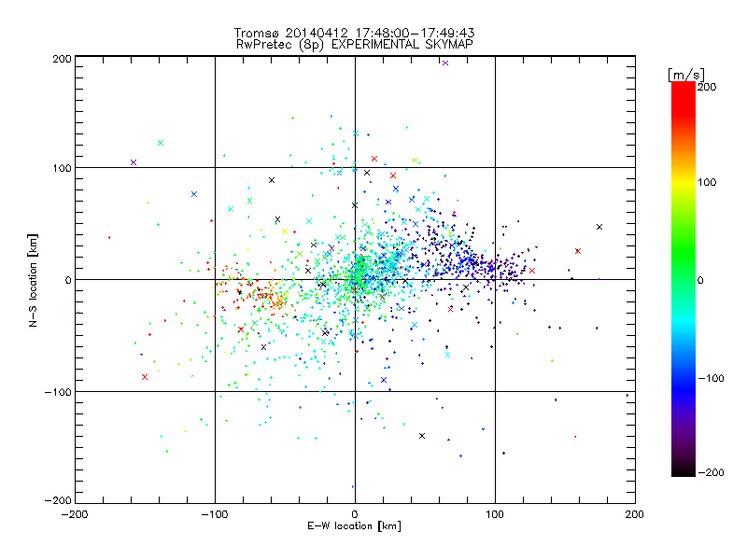Click the black bottom of the velocity colorbar
The width and height of the screenshot is (747, 560).
(684, 469)
